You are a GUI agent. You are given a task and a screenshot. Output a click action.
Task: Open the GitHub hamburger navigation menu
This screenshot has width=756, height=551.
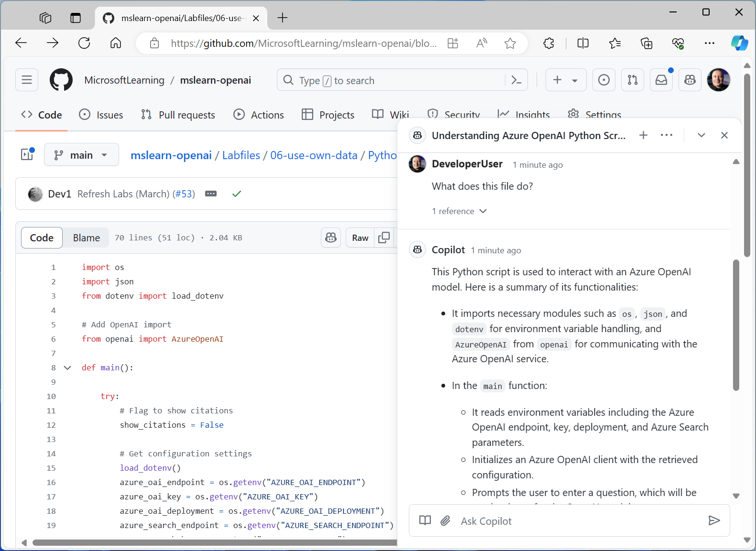click(27, 80)
